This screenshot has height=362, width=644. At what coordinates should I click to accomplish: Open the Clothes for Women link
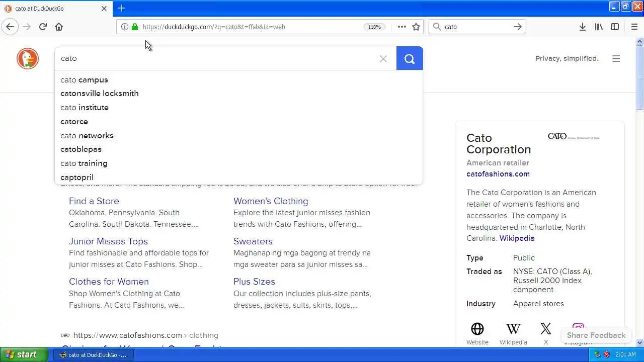109,282
